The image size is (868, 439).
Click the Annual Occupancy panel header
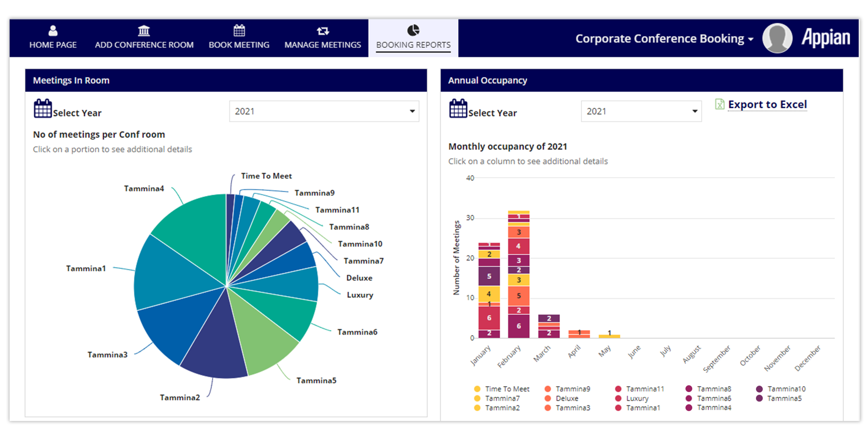tap(642, 80)
